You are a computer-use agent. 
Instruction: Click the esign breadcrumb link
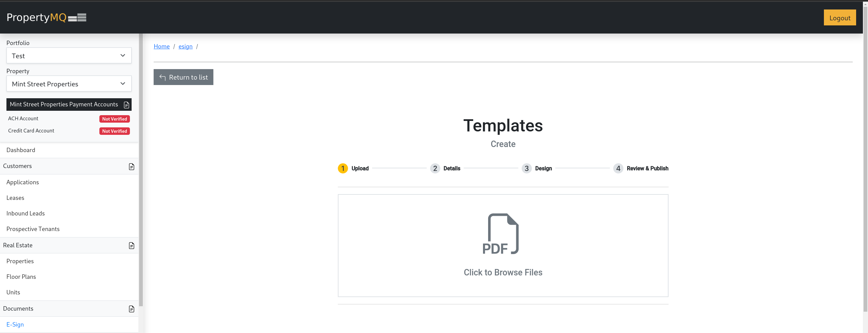tap(185, 46)
